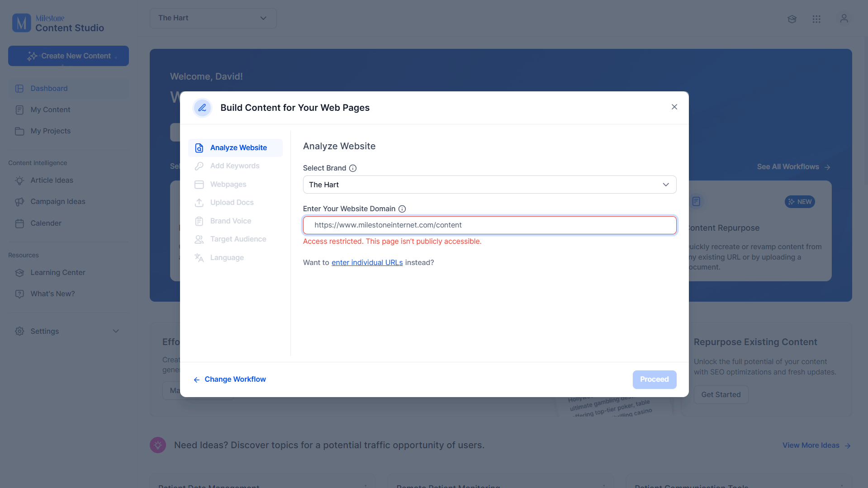The height and width of the screenshot is (488, 868).
Task: Open Dashboard in the sidebar
Action: tap(68, 89)
